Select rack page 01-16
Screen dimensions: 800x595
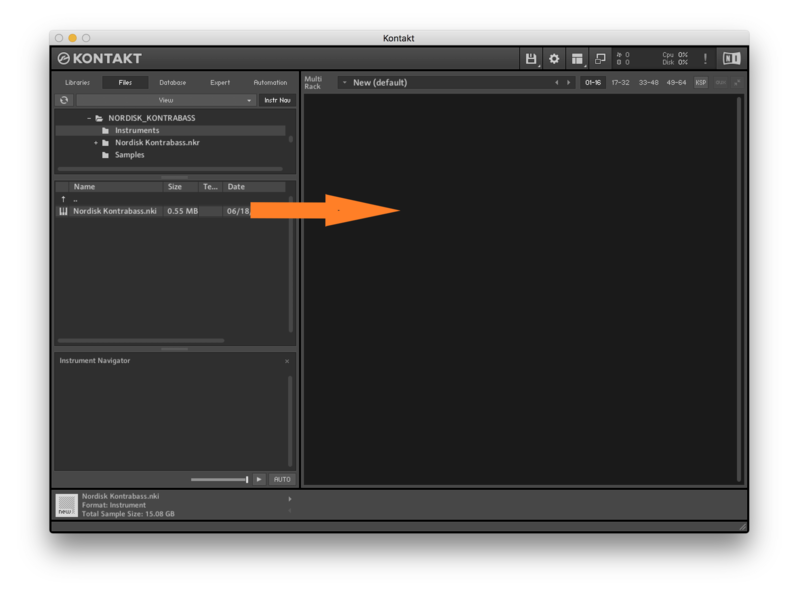click(x=593, y=83)
